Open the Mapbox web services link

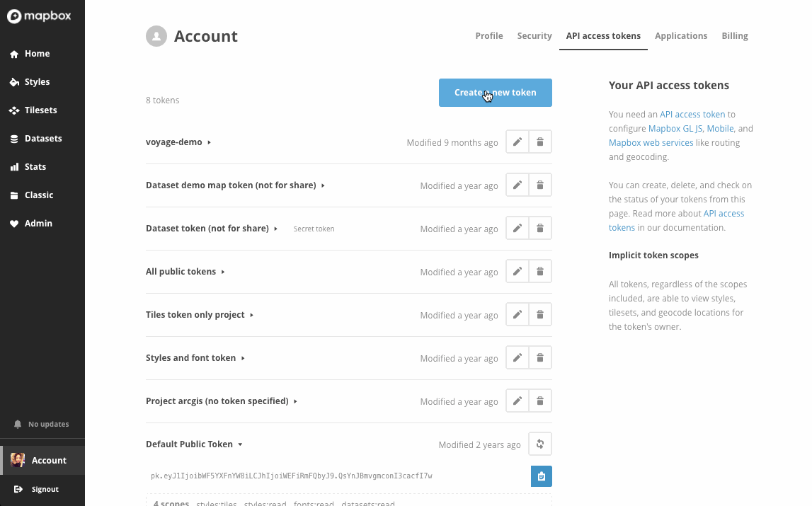click(651, 142)
